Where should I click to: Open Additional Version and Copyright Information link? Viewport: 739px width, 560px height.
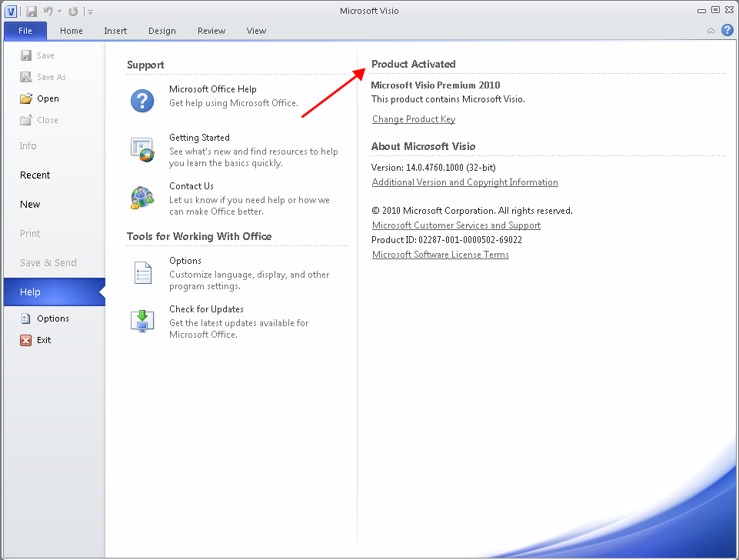pyautogui.click(x=465, y=182)
